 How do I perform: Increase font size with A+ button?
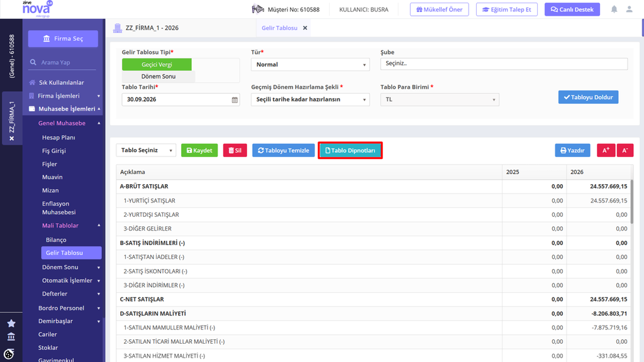(x=606, y=150)
